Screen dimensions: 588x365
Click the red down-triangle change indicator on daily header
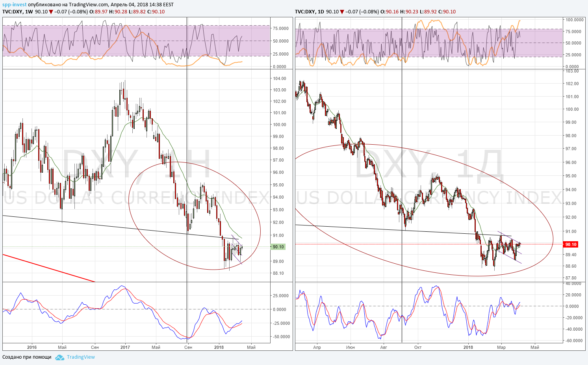tap(342, 12)
